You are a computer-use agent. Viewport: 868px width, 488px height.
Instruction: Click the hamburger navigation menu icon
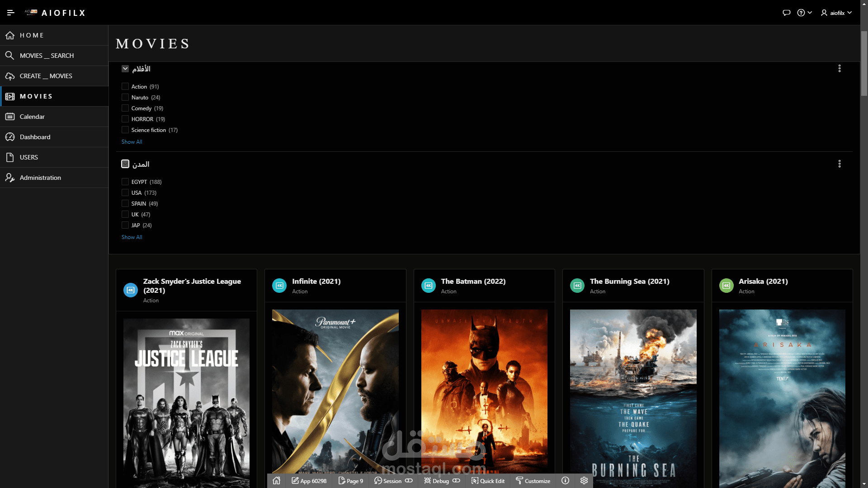pyautogui.click(x=11, y=13)
